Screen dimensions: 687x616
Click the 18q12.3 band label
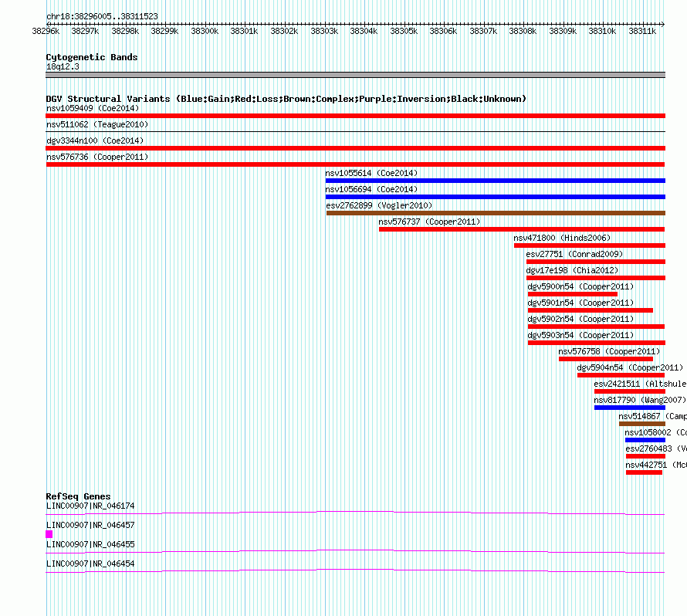pyautogui.click(x=63, y=66)
